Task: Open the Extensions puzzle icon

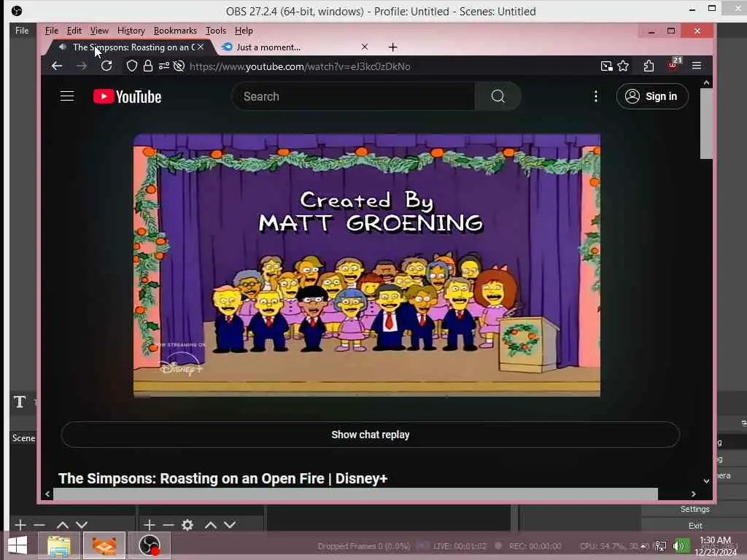Action: tap(649, 66)
